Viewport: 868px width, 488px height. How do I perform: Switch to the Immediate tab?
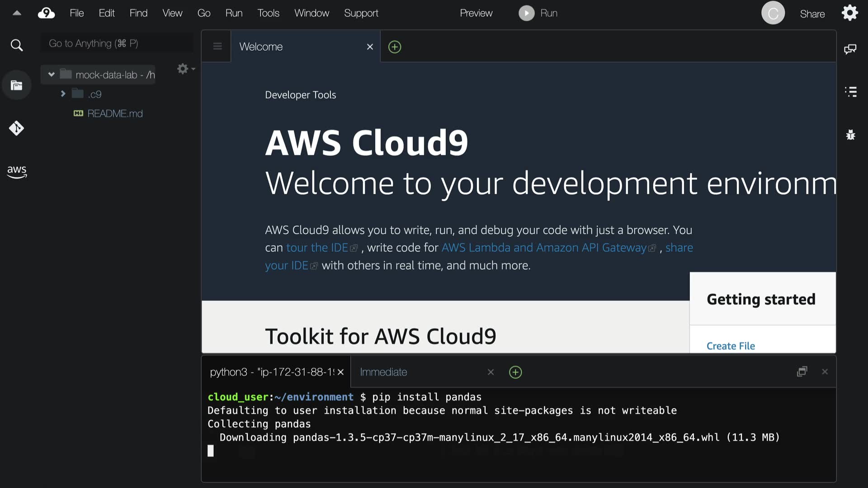tap(383, 372)
